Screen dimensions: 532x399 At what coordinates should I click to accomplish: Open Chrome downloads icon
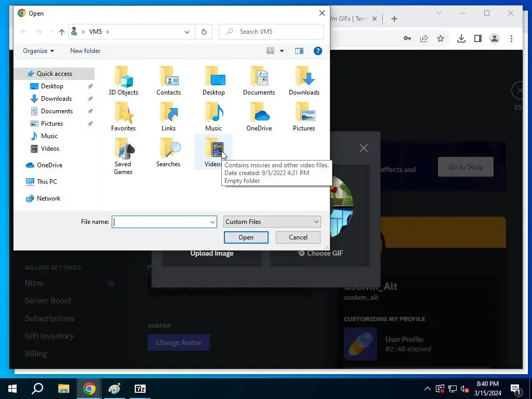pos(461,38)
